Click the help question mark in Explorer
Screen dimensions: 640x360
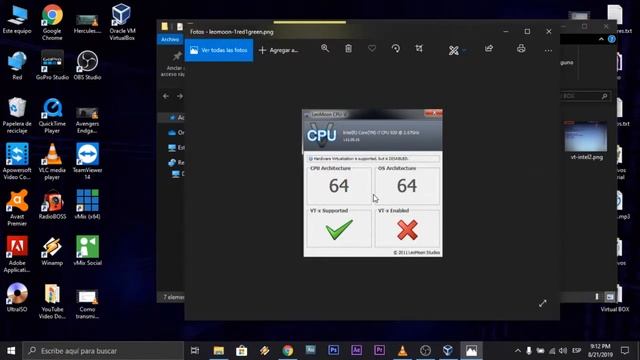[611, 39]
